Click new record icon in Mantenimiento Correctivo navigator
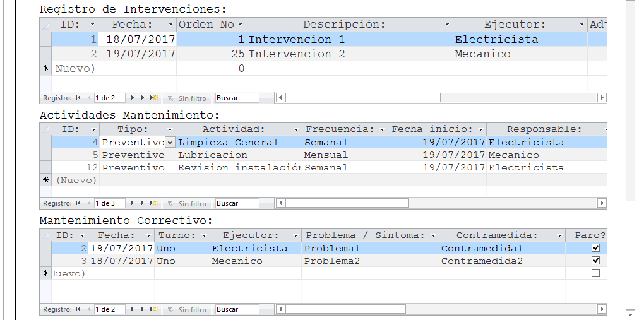644x320 pixels. 154,309
